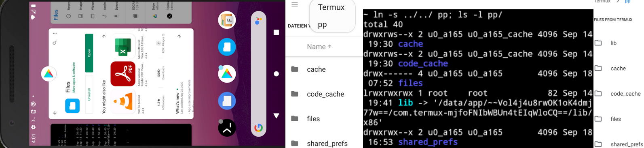Click the 'FILES FROM TERMUX' section header
Screen dimensions: 644x148
pos(613,19)
